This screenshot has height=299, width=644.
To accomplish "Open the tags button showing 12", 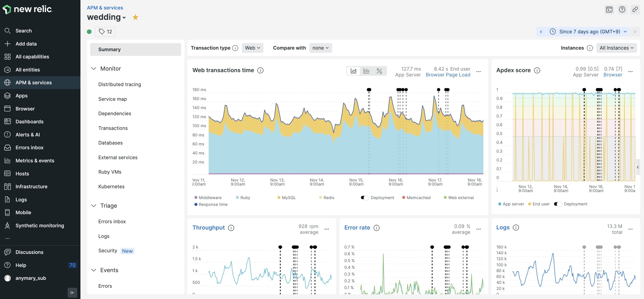I will (105, 32).
